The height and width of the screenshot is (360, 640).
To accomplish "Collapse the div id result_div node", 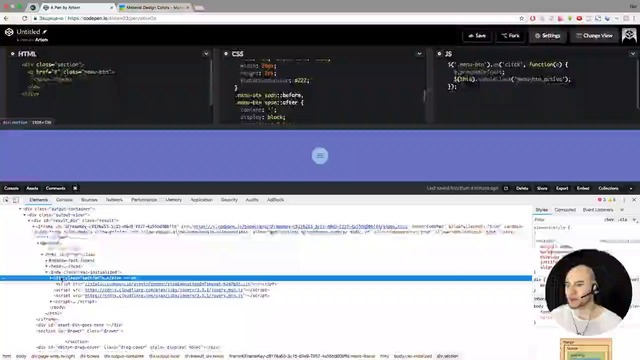I will [x=29, y=220].
